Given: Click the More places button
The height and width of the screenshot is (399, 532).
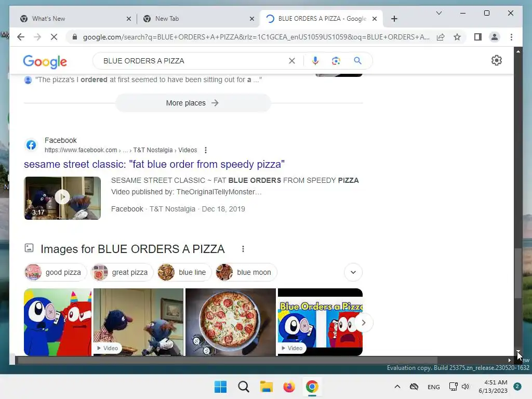Looking at the screenshot, I should (x=193, y=103).
